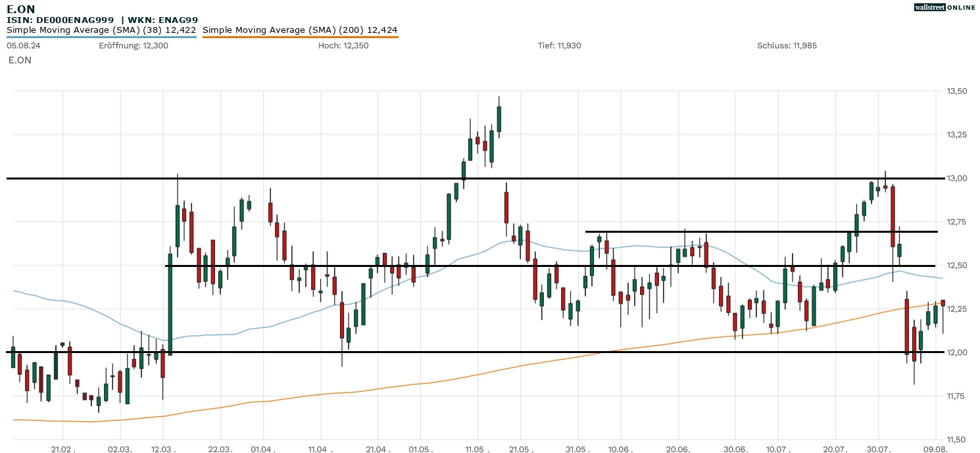Image resolution: width=980 pixels, height=453 pixels.
Task: Click the Schluss 11,985 value
Action: coord(787,45)
